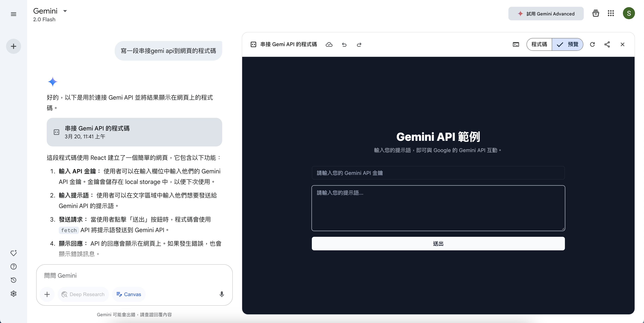Image resolution: width=644 pixels, height=323 pixels.
Task: Toggle the Canvas chip in prompt box
Action: coord(129,294)
